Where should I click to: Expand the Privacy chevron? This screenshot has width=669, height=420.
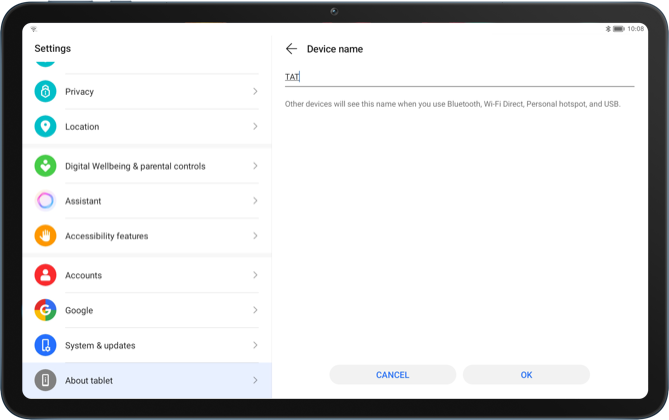pyautogui.click(x=255, y=92)
